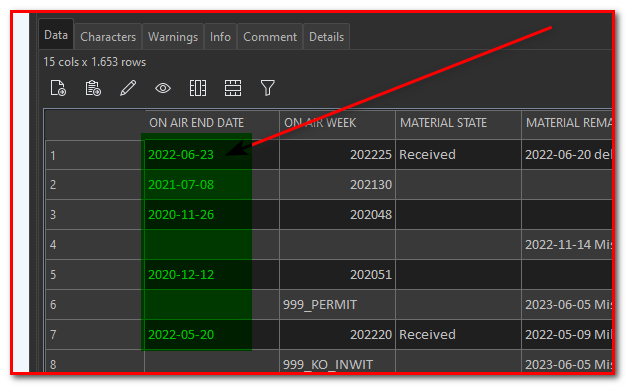Image resolution: width=626 pixels, height=386 pixels.
Task: Click the columns layout icon
Action: point(198,88)
